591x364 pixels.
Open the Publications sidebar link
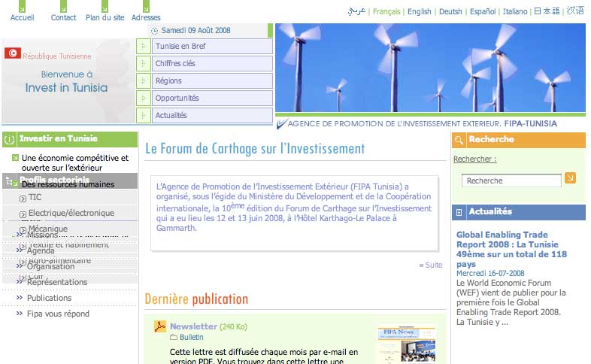(49, 298)
